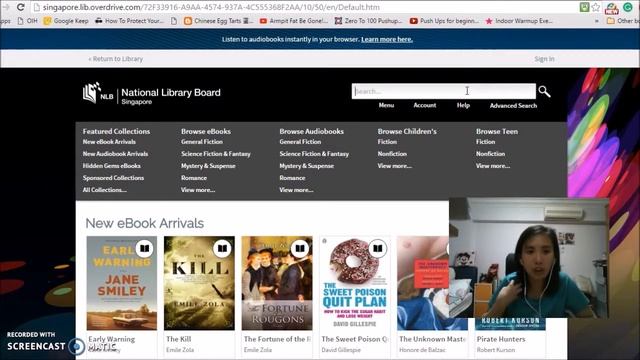Click David Gillespie author name

(x=341, y=350)
